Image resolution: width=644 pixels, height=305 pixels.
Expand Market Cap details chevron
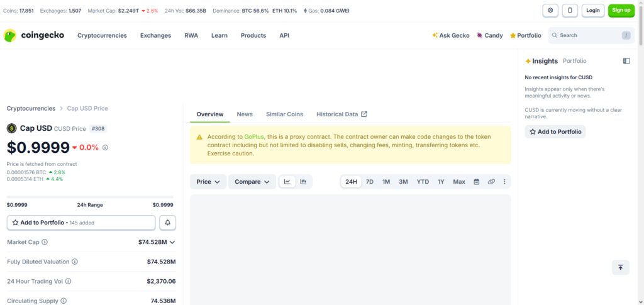[x=172, y=242]
